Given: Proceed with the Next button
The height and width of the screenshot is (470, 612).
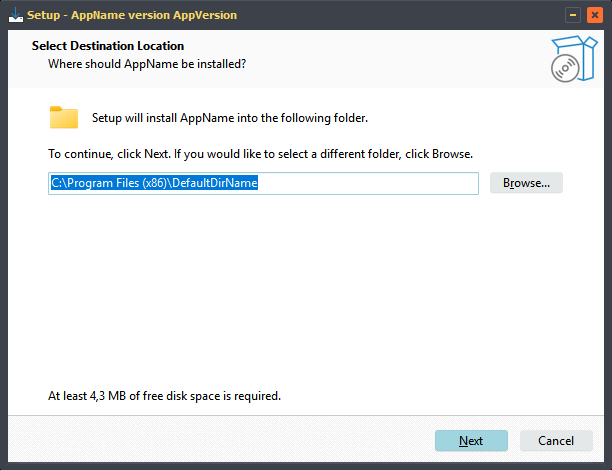Looking at the screenshot, I should pyautogui.click(x=471, y=441).
